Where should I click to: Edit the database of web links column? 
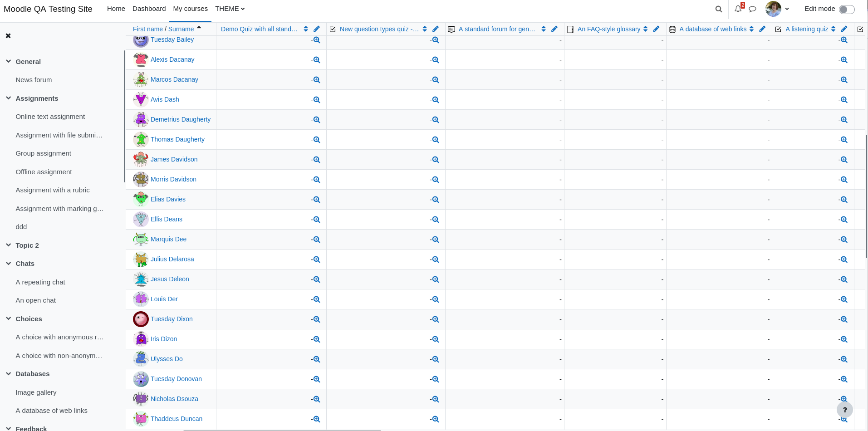click(762, 29)
